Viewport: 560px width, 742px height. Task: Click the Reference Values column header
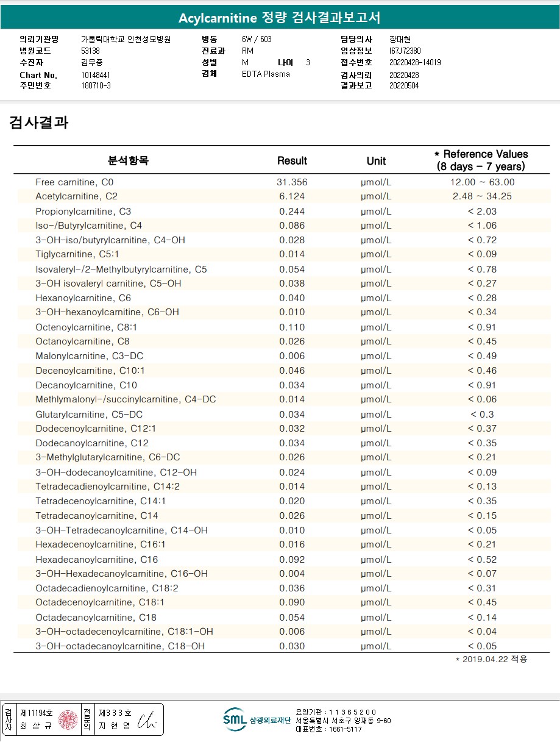click(481, 160)
